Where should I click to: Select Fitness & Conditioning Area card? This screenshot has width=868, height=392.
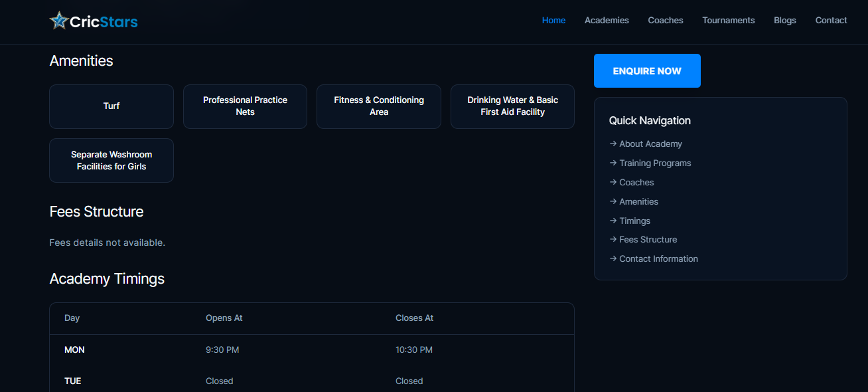click(x=378, y=106)
